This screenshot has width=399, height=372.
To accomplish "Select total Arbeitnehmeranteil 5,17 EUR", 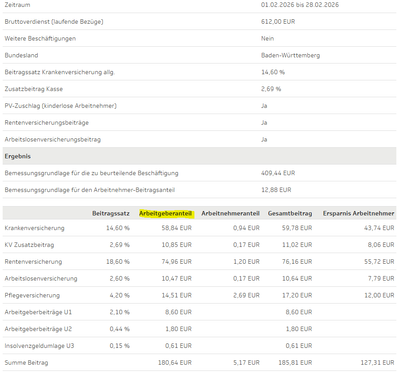I will click(x=246, y=363).
